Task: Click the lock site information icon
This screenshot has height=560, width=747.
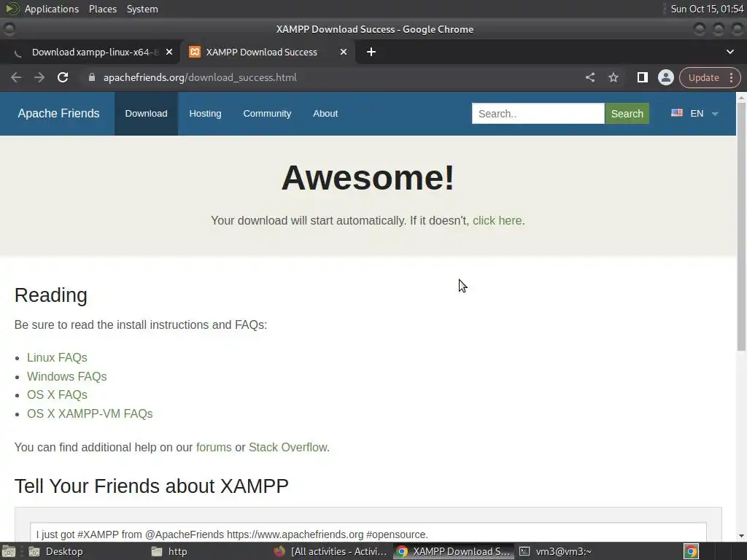Action: 92,77
